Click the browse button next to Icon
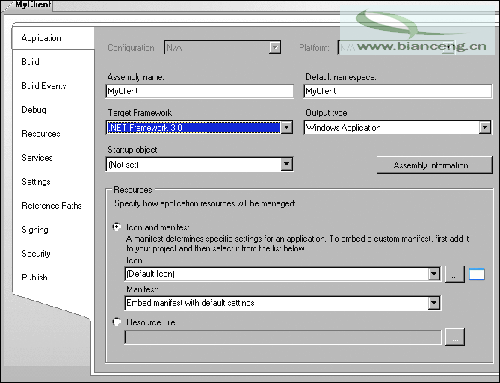The width and height of the screenshot is (500, 383). tap(455, 274)
